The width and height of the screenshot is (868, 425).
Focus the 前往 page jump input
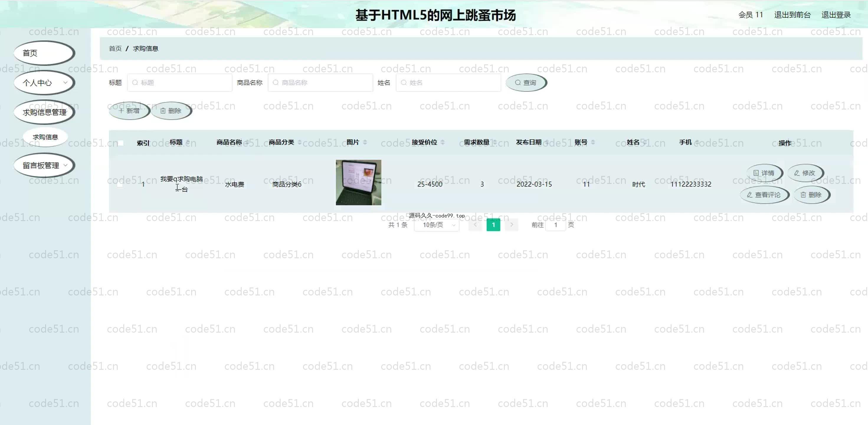[555, 225]
